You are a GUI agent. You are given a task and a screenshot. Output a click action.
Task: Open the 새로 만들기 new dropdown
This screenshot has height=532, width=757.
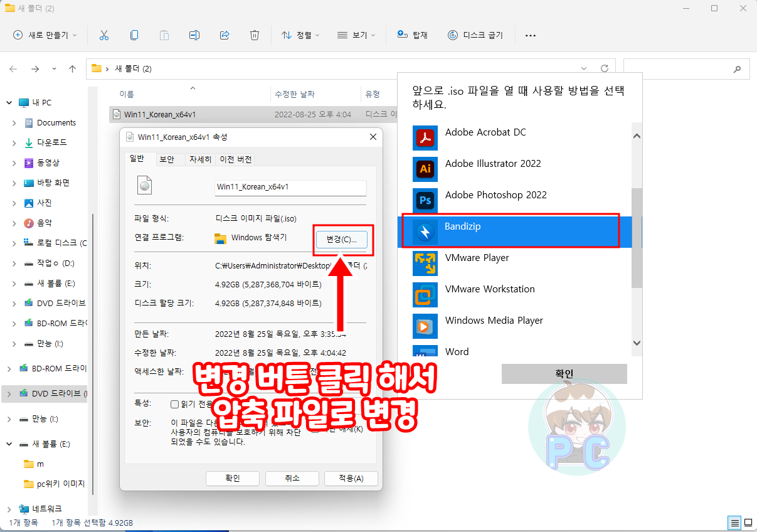tap(45, 35)
